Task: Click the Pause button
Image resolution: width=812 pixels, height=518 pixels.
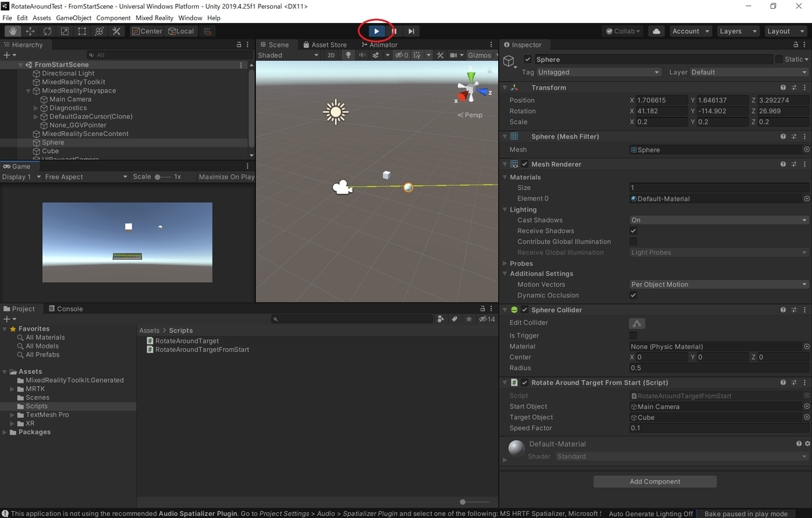Action: tap(394, 31)
